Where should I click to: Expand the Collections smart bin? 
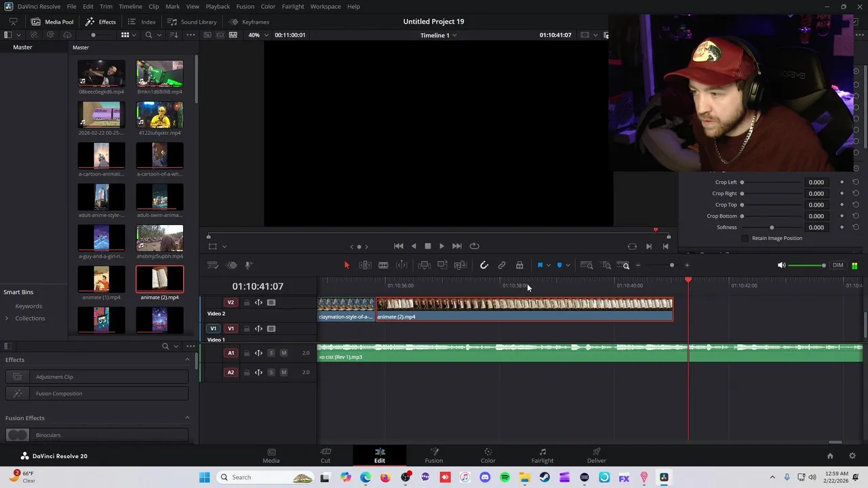click(x=7, y=318)
